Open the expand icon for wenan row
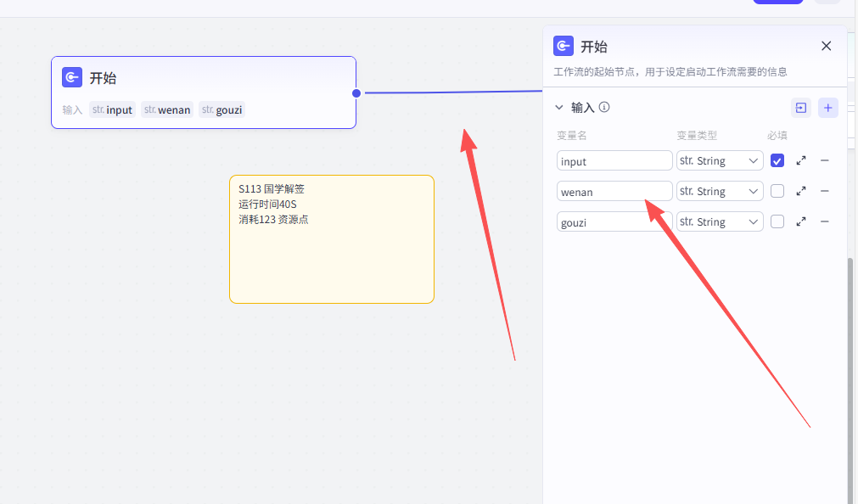Image resolution: width=858 pixels, height=504 pixels. [801, 191]
